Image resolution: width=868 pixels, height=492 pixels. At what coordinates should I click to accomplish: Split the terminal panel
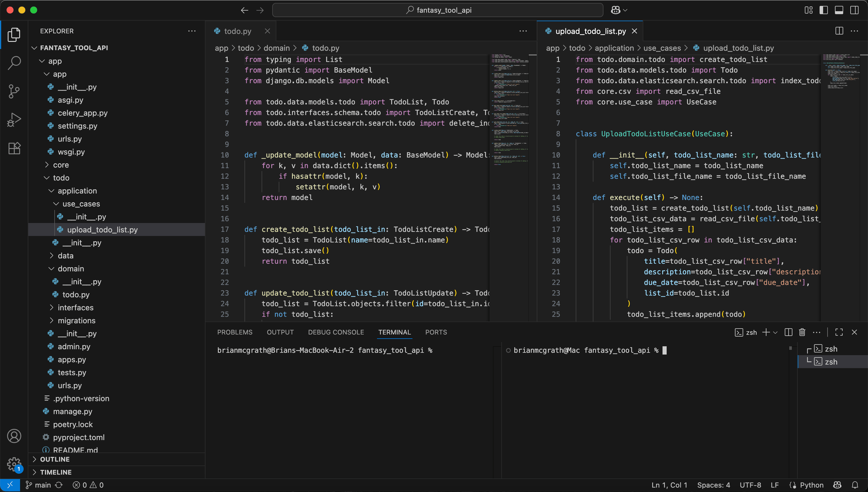(788, 332)
